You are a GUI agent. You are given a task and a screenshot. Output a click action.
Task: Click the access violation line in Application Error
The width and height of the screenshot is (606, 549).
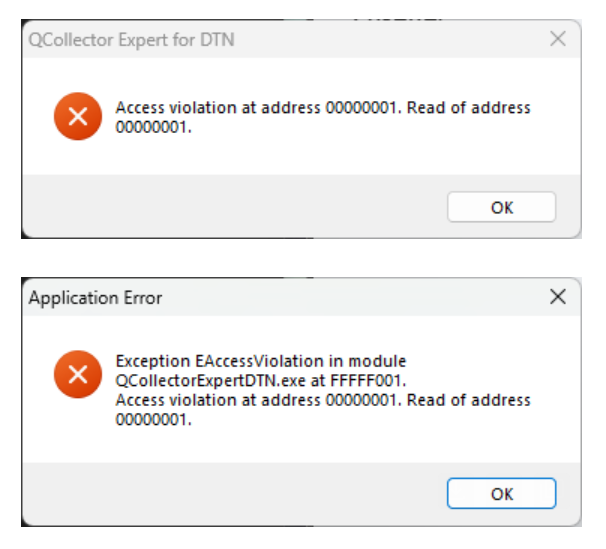click(x=323, y=400)
